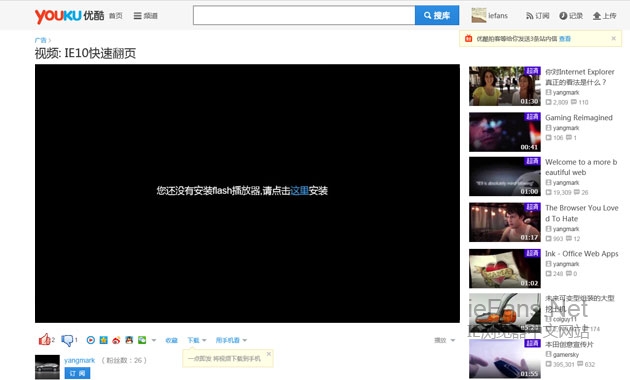The height and width of the screenshot is (380, 630).
Task: Dislike the video with thumbs down
Action: click(67, 340)
